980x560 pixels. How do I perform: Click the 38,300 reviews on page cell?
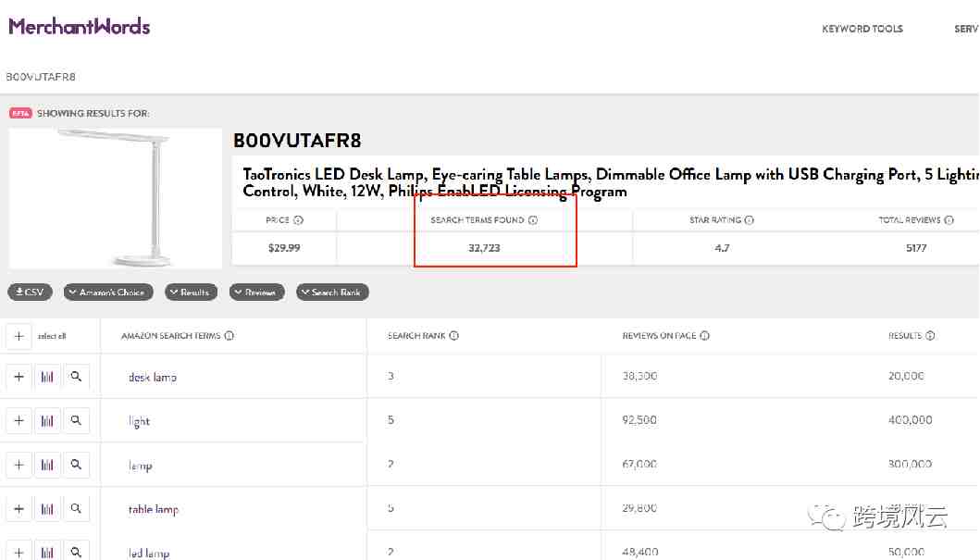[x=639, y=376]
